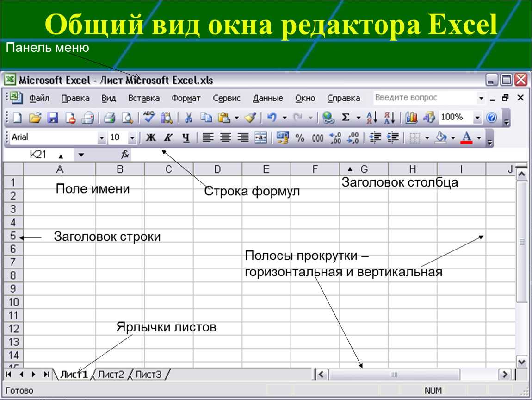Open the 100% zoom dropdown
This screenshot has height=400, width=532.
[x=477, y=118]
